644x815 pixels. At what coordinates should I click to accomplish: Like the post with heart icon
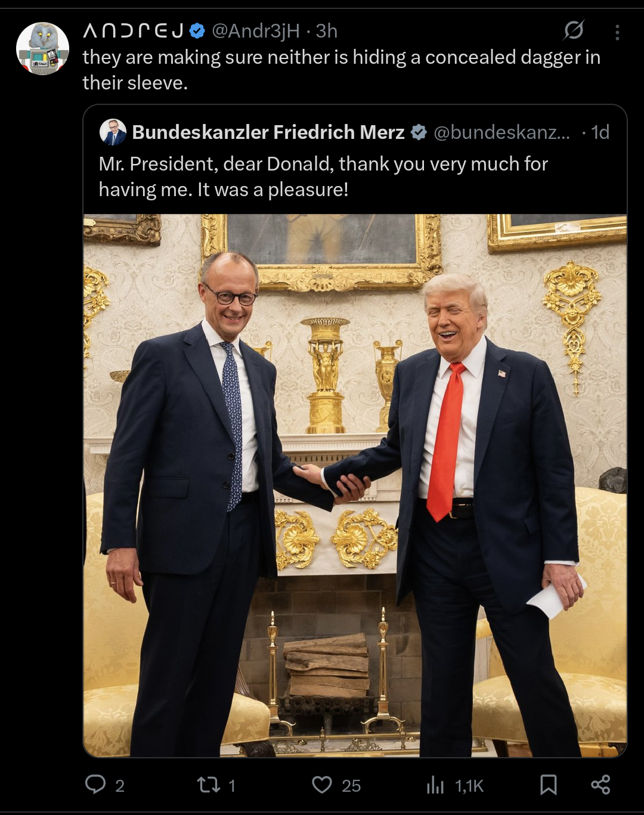pos(322,785)
